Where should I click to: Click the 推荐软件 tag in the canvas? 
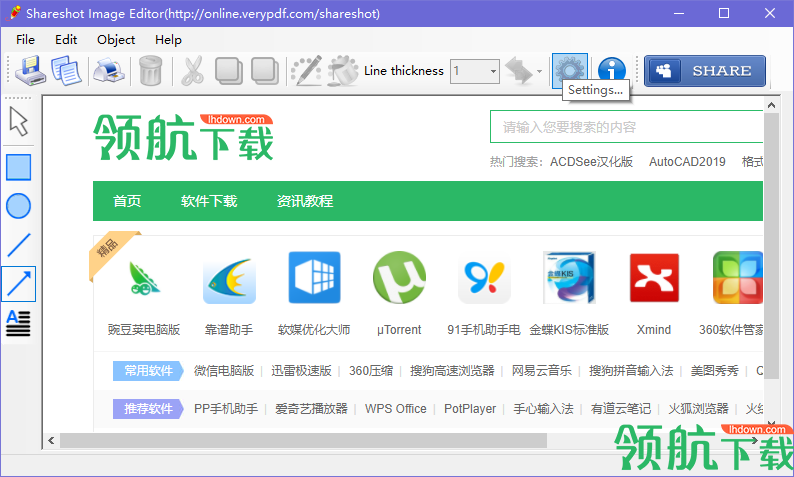148,409
